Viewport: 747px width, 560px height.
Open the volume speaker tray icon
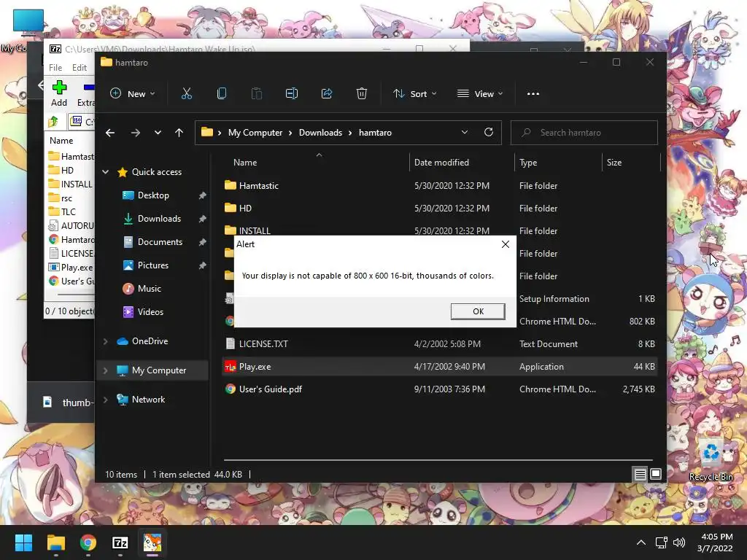[x=679, y=542]
